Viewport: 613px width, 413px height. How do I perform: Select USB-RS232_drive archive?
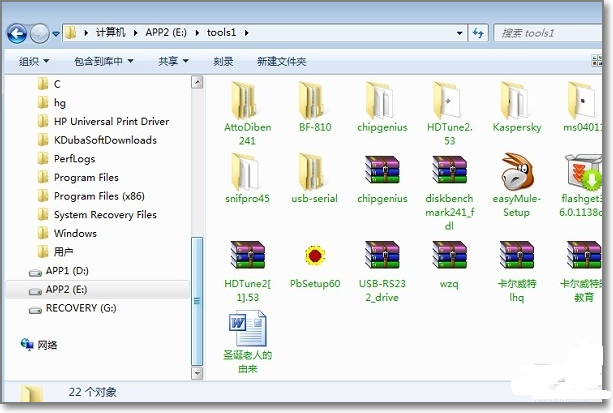(x=382, y=271)
